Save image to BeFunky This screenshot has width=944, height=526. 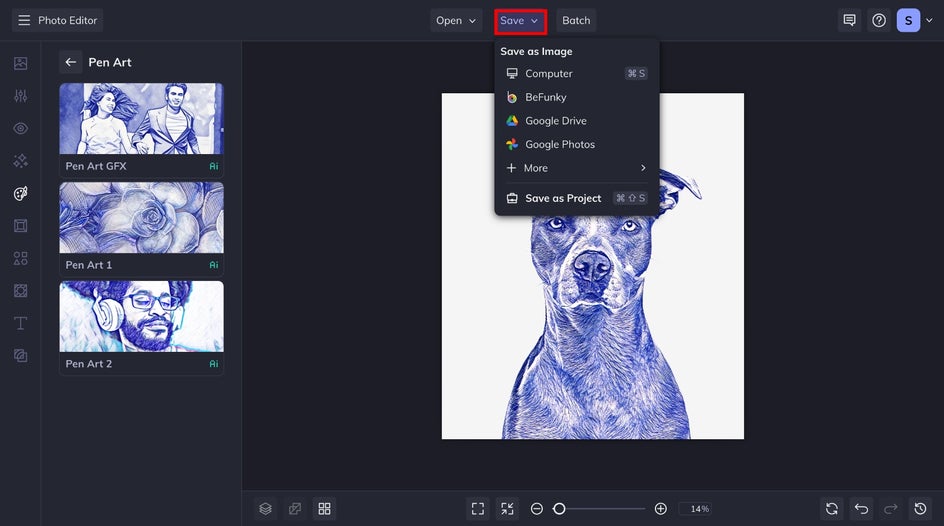point(576,97)
